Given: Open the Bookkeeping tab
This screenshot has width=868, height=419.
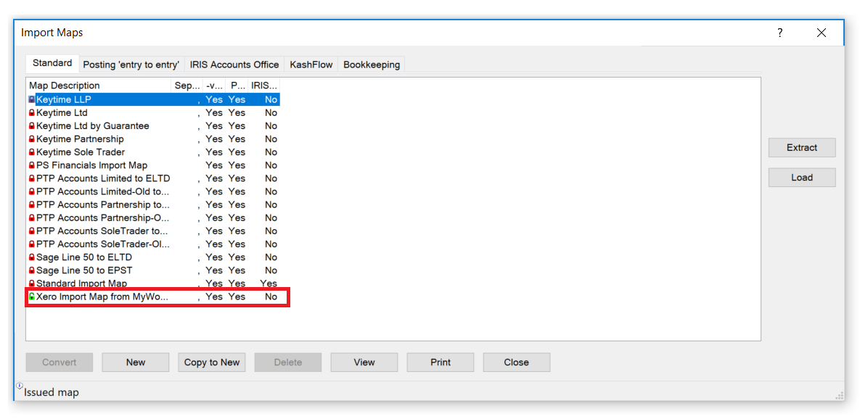Looking at the screenshot, I should pyautogui.click(x=372, y=65).
